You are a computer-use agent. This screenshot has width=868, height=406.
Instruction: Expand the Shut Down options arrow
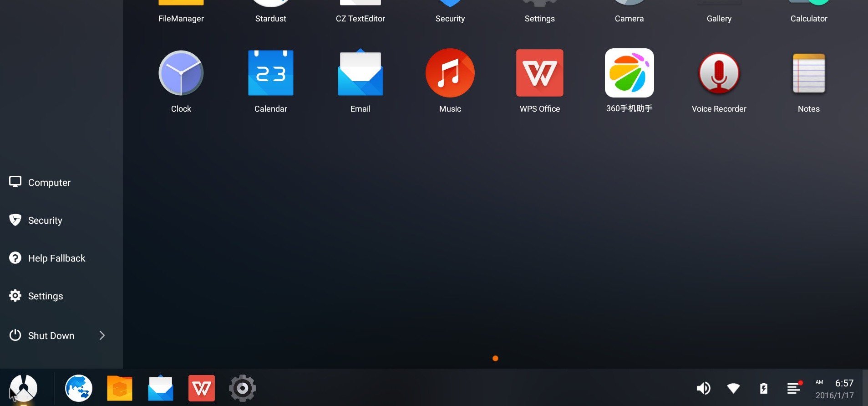pos(102,335)
